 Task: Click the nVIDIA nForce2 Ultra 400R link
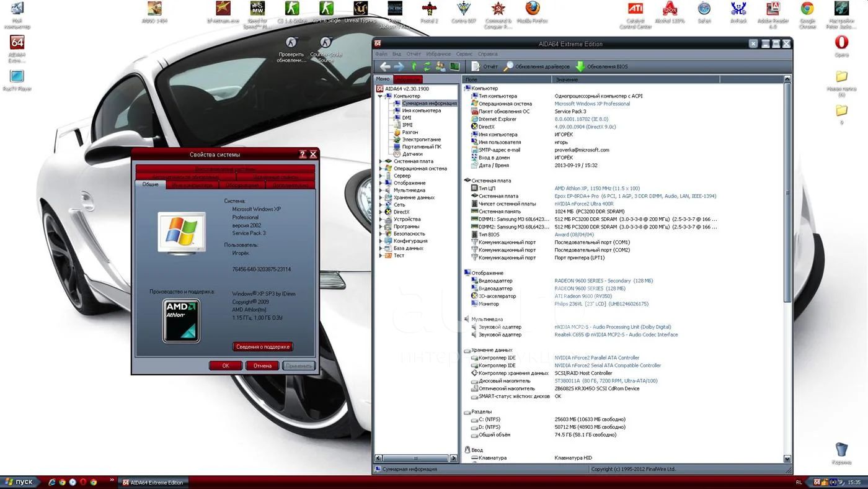pyautogui.click(x=584, y=204)
